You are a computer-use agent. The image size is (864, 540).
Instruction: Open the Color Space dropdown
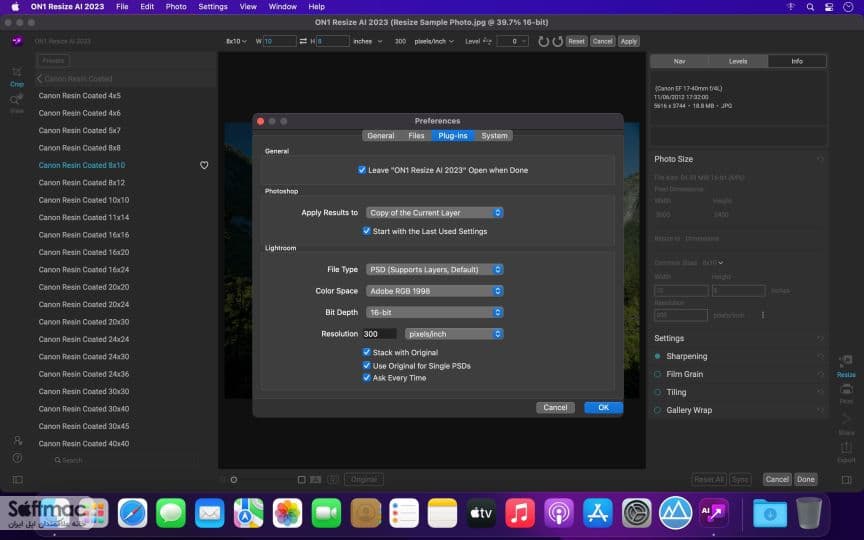(x=434, y=291)
